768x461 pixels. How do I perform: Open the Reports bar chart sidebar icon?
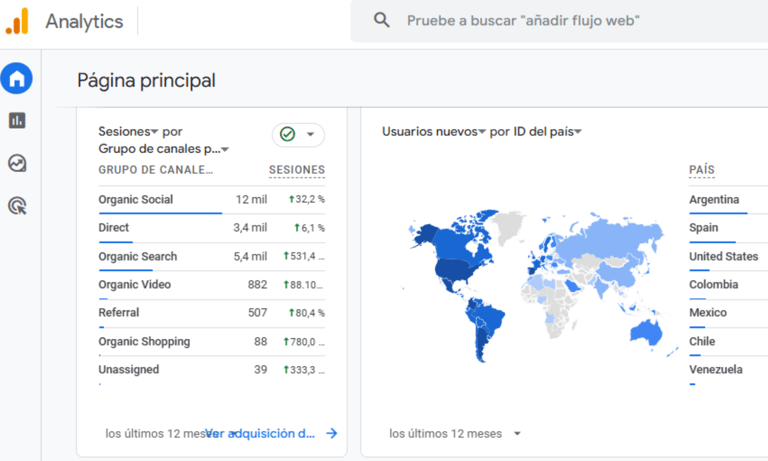pyautogui.click(x=17, y=120)
